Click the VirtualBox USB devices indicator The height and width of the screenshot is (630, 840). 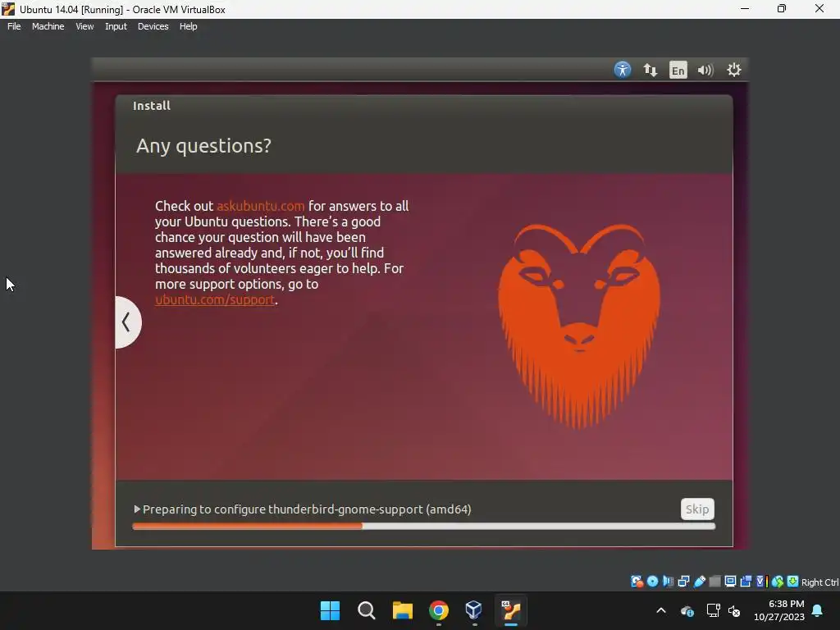(699, 582)
